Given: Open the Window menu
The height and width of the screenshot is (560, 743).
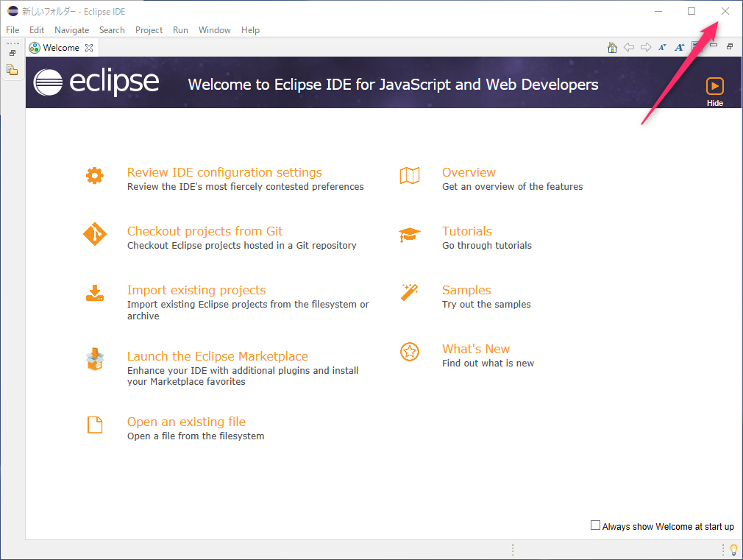Looking at the screenshot, I should (x=214, y=30).
